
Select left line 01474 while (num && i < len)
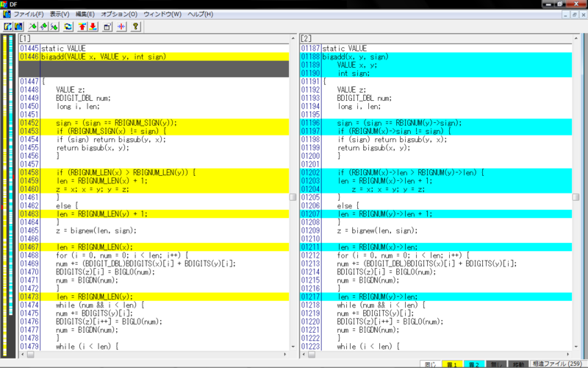pyautogui.click(x=154, y=305)
